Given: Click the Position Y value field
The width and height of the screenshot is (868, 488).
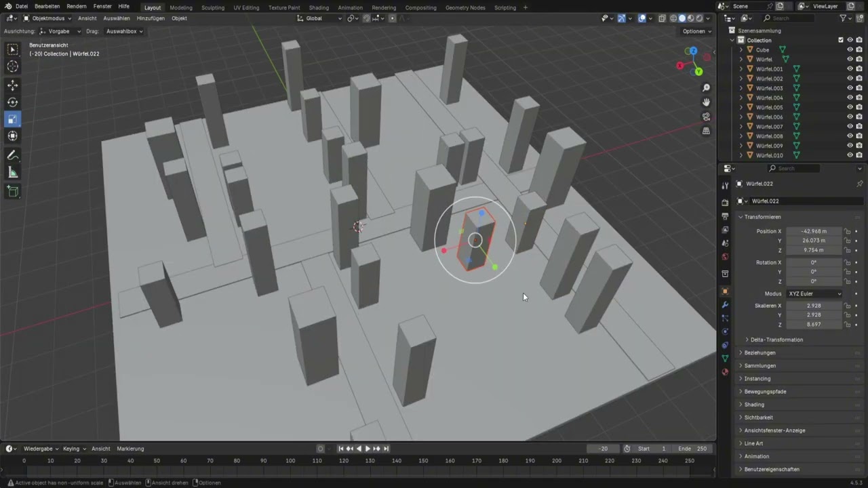Looking at the screenshot, I should [814, 241].
